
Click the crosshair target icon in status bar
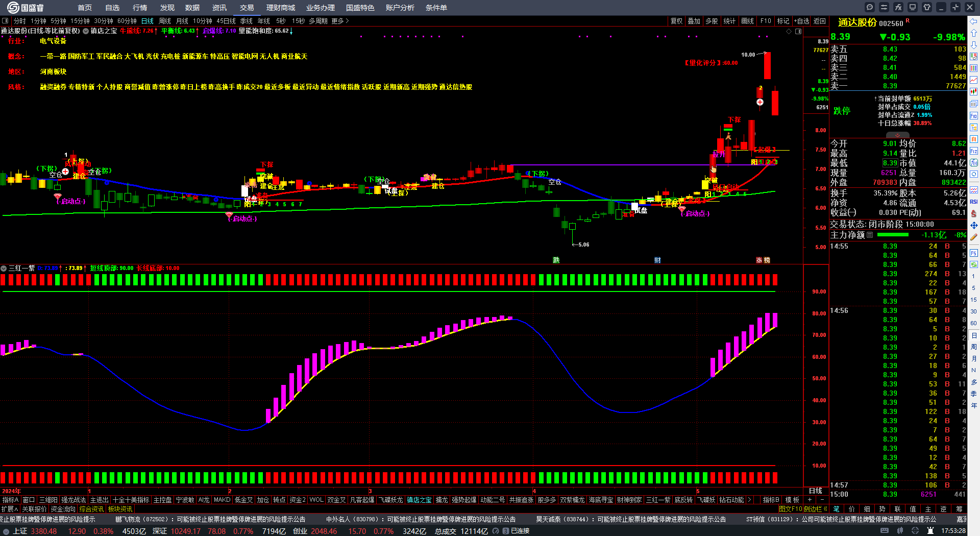(x=916, y=531)
